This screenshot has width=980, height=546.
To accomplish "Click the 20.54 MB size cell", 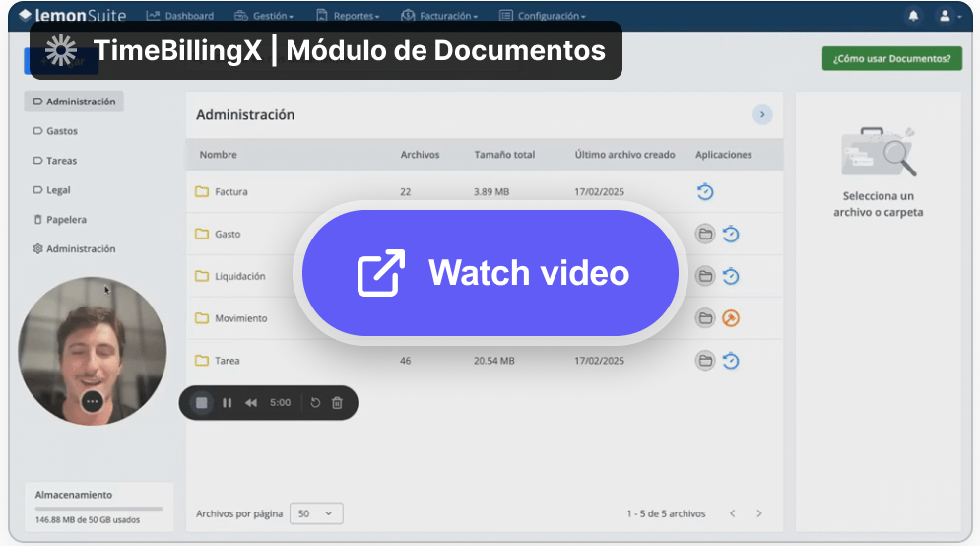I will click(493, 361).
